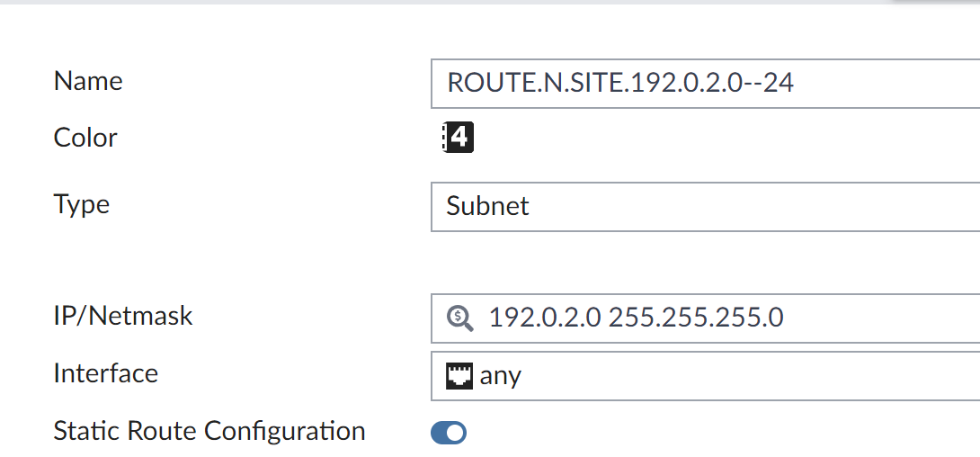Click the "any" interface value text

[x=501, y=375]
